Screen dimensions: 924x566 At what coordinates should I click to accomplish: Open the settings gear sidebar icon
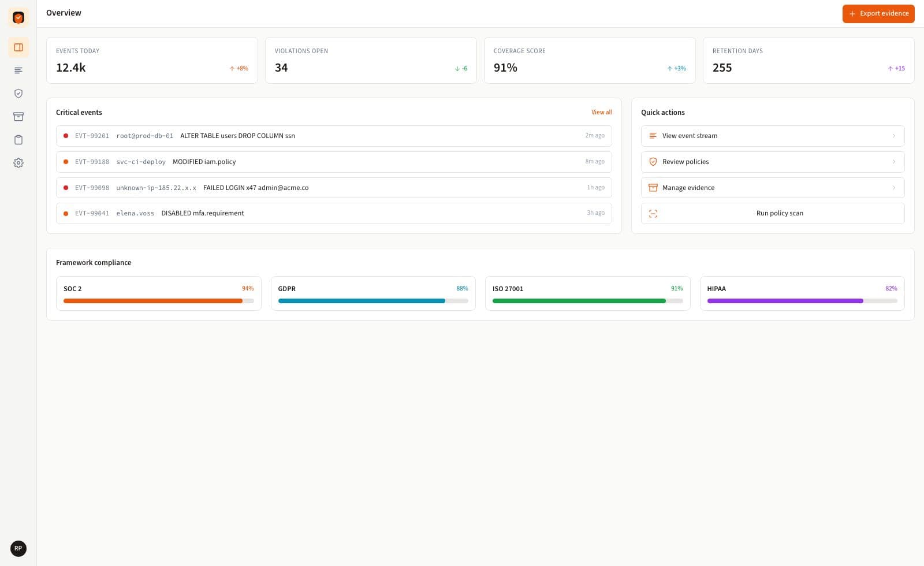[x=18, y=163]
